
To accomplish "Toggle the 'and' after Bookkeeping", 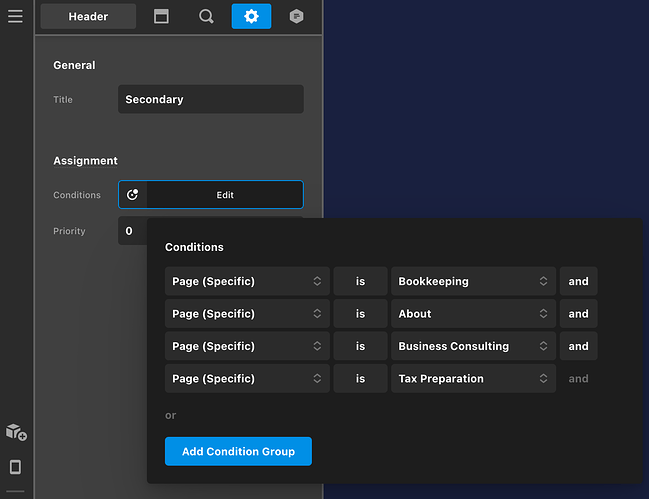I will (578, 281).
